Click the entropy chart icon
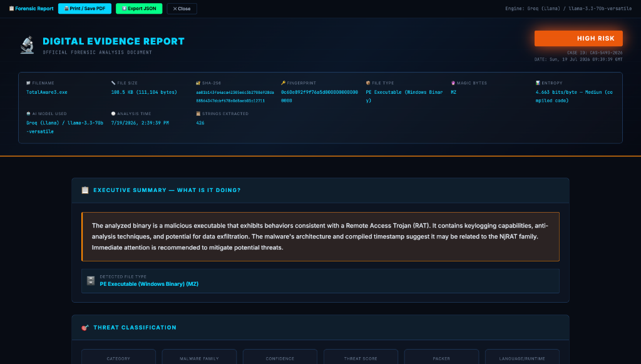641x364 pixels. (x=538, y=83)
